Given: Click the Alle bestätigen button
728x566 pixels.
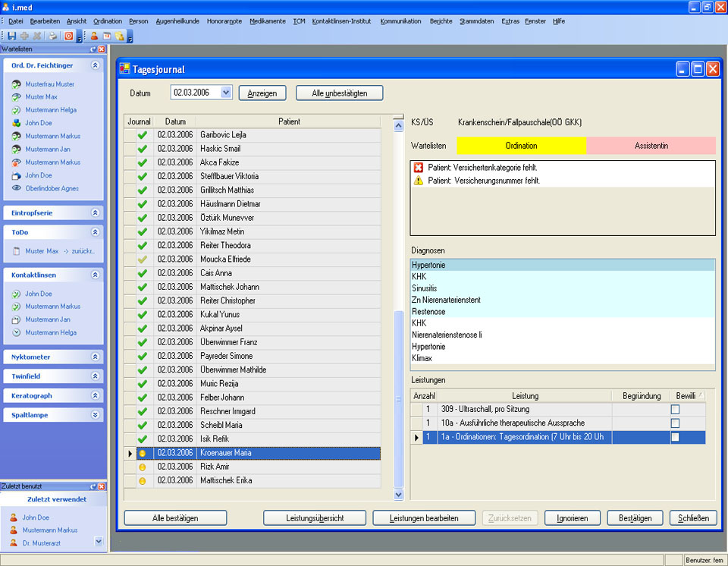Looking at the screenshot, I should click(175, 518).
